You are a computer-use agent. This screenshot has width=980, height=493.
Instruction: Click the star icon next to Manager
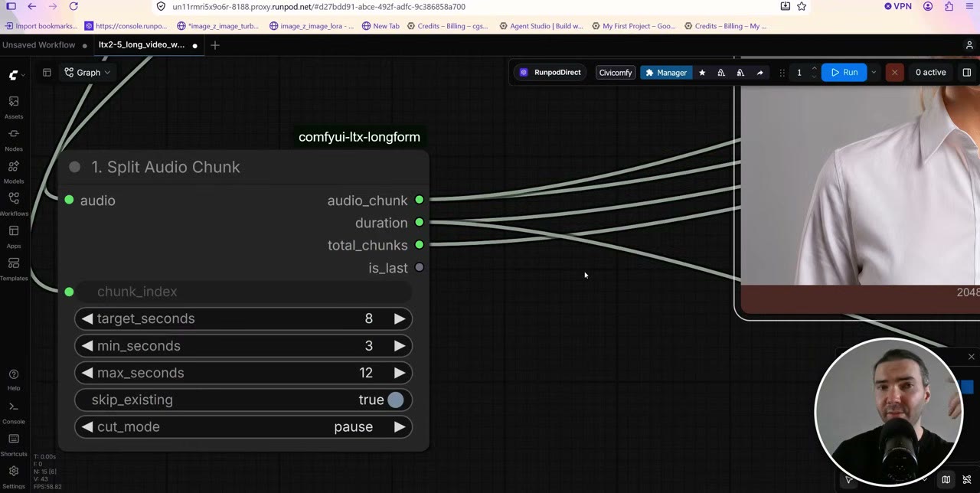[702, 73]
